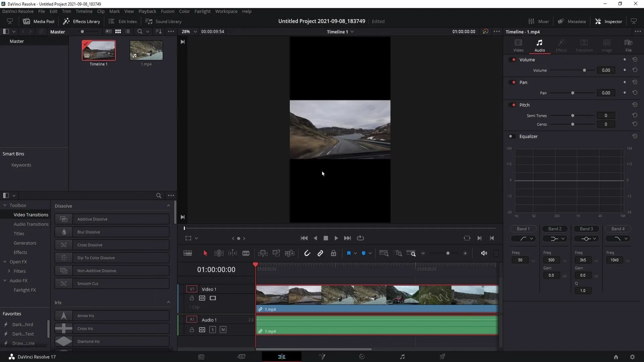
Task: Stop playback in the viewer
Action: [326, 238]
